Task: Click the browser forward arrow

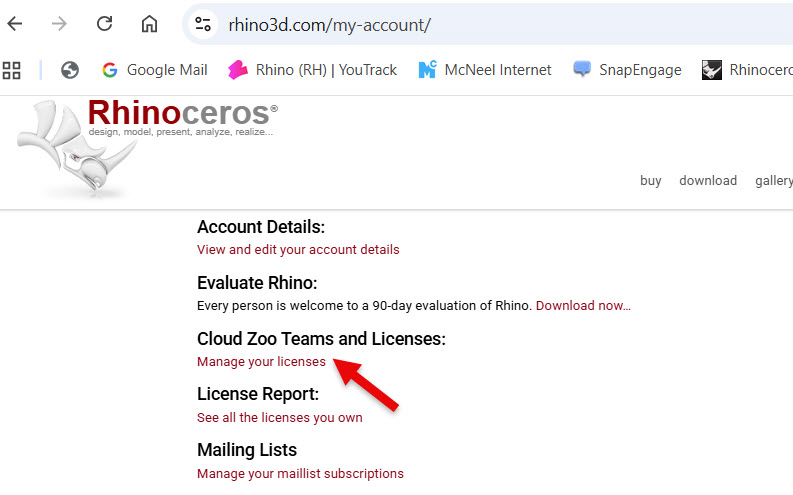Action: coord(59,24)
